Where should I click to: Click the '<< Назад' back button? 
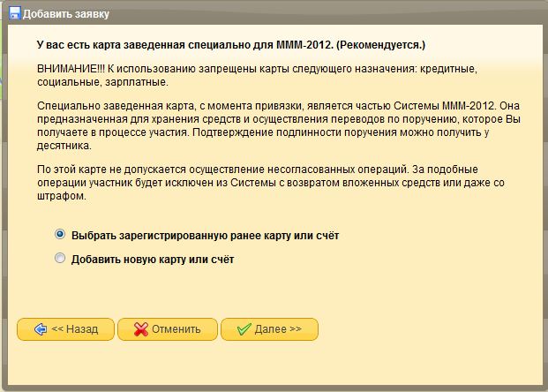[x=65, y=329]
